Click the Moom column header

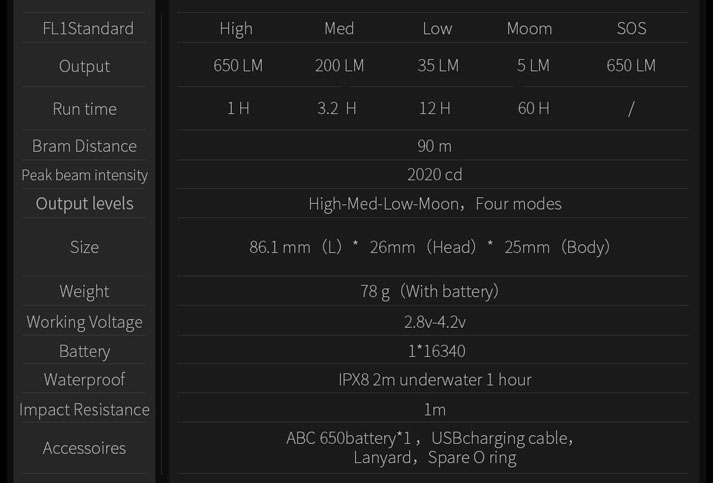click(x=529, y=29)
